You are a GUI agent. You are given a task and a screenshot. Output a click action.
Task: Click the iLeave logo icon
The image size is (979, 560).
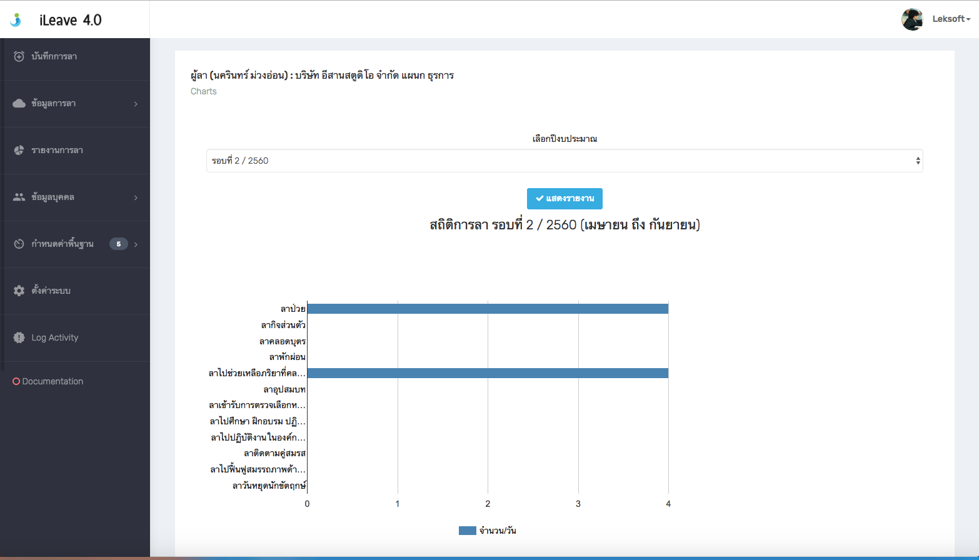[16, 20]
